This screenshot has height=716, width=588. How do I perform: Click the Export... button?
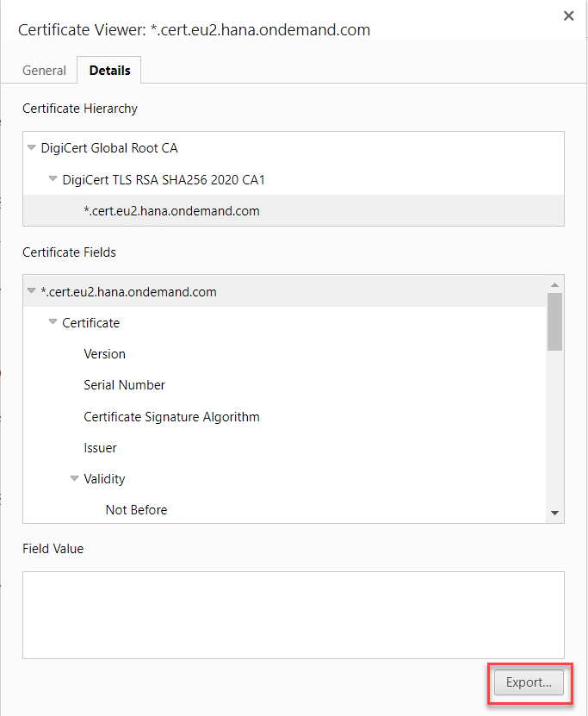tap(529, 682)
